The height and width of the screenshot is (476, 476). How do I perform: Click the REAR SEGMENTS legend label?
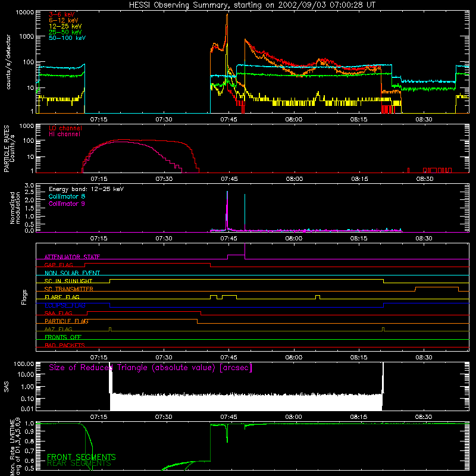[79, 464]
